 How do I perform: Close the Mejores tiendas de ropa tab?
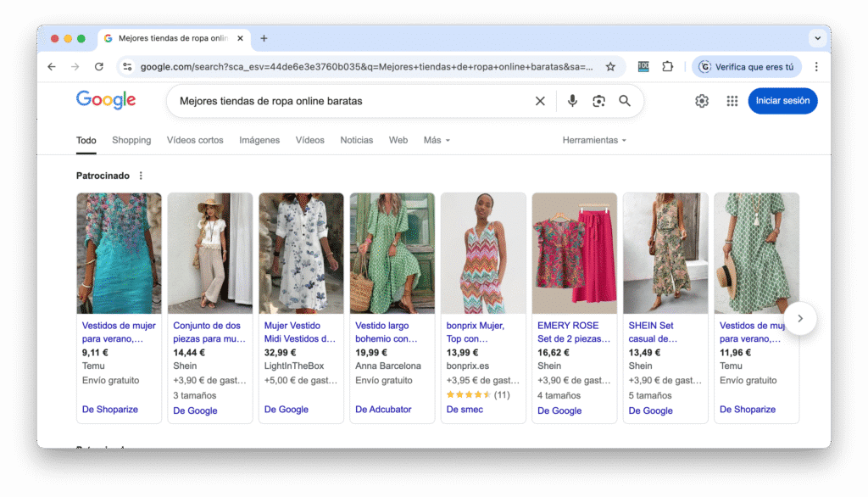240,38
